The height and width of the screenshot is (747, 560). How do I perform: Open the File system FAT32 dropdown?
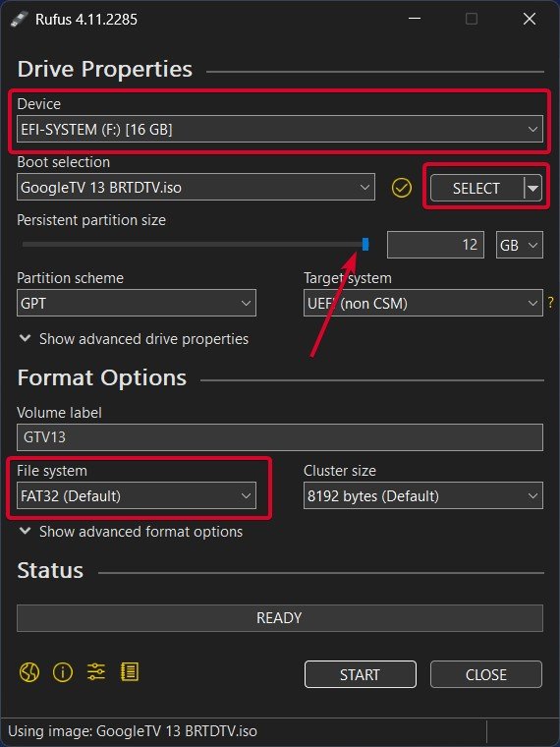tap(137, 495)
